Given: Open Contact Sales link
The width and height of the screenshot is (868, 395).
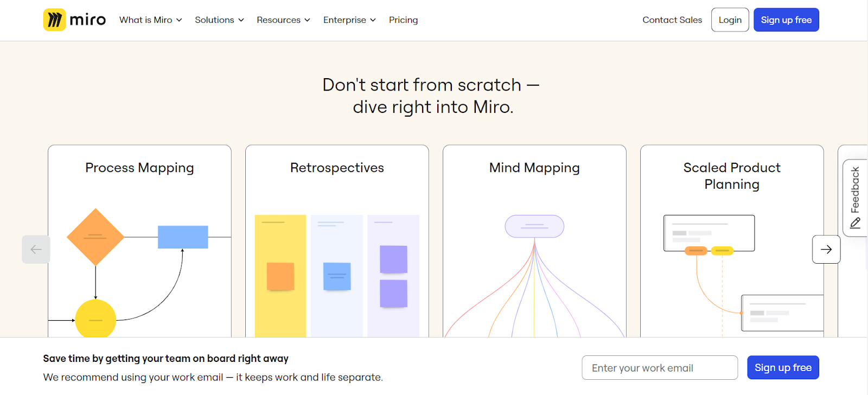Looking at the screenshot, I should click(x=672, y=20).
